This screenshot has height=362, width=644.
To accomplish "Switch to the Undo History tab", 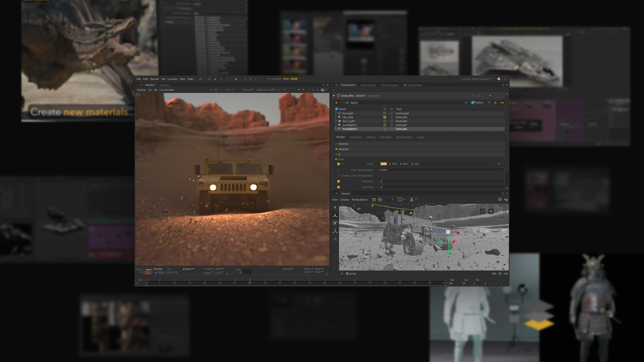I will [x=368, y=85].
